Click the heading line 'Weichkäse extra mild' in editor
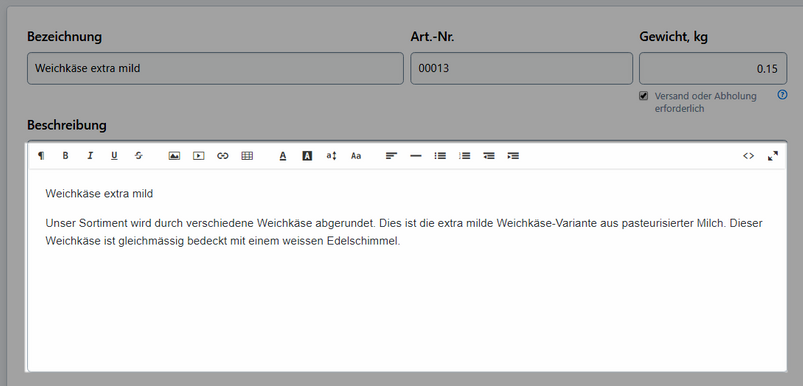The height and width of the screenshot is (386, 803). click(99, 194)
